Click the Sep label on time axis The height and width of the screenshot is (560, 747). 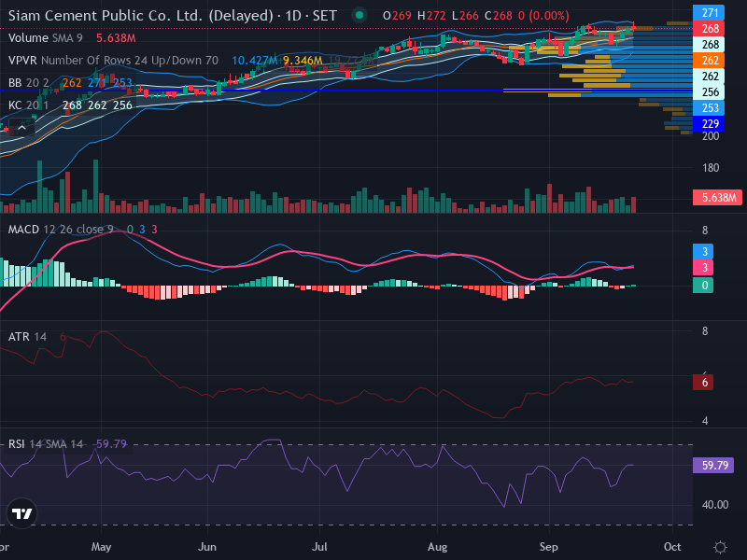pyautogui.click(x=548, y=547)
